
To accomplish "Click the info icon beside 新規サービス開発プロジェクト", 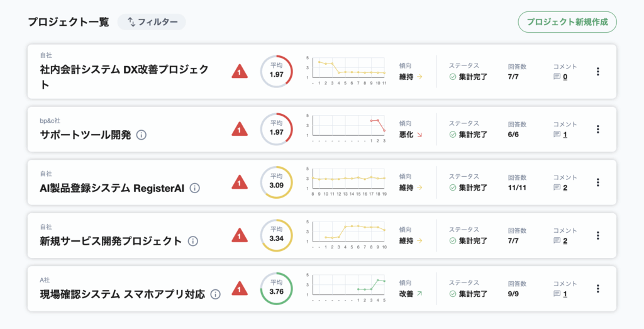I will [x=193, y=241].
